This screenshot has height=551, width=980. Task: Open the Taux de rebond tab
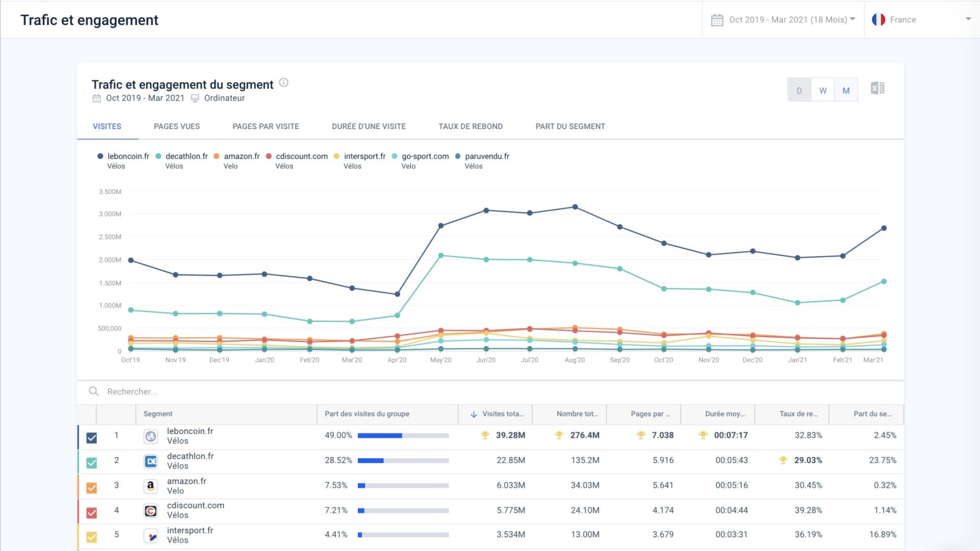pos(471,126)
